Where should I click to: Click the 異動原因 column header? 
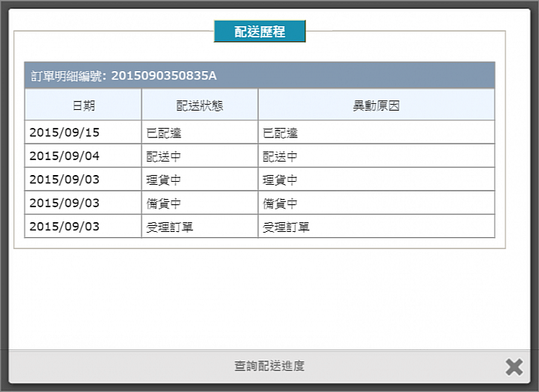(377, 105)
